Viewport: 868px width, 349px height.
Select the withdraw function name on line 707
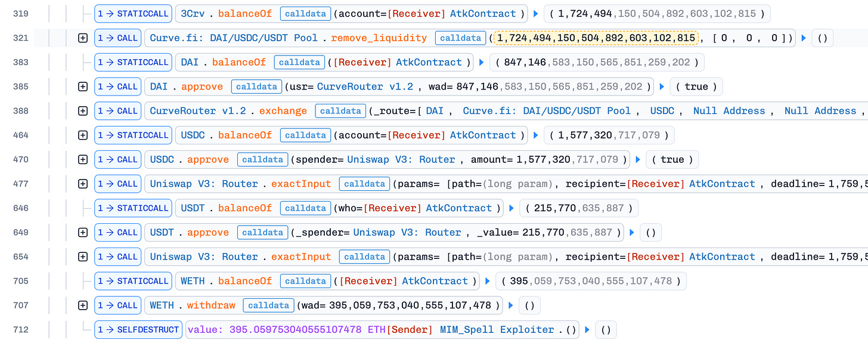point(211,305)
